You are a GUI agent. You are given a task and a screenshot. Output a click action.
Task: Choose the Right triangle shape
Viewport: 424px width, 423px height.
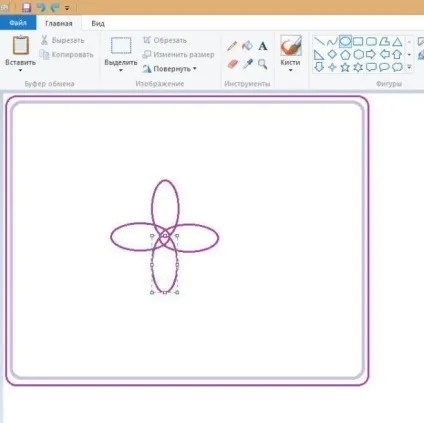click(x=319, y=54)
